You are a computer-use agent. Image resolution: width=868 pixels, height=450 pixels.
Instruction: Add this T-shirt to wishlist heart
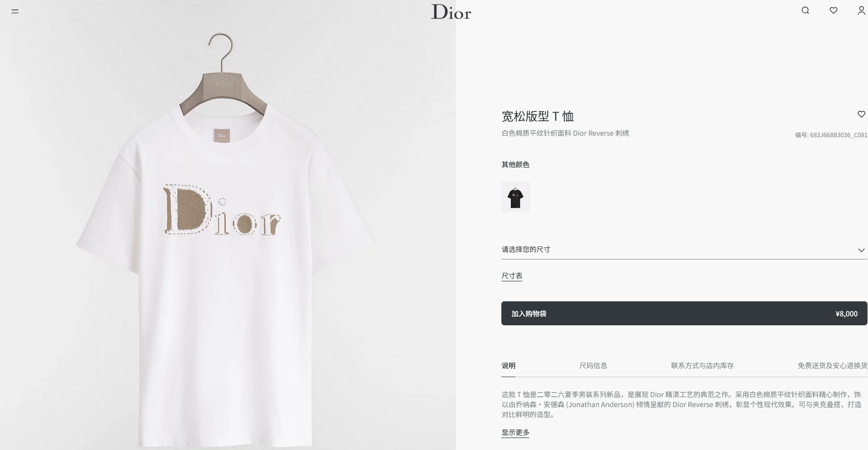point(862,114)
